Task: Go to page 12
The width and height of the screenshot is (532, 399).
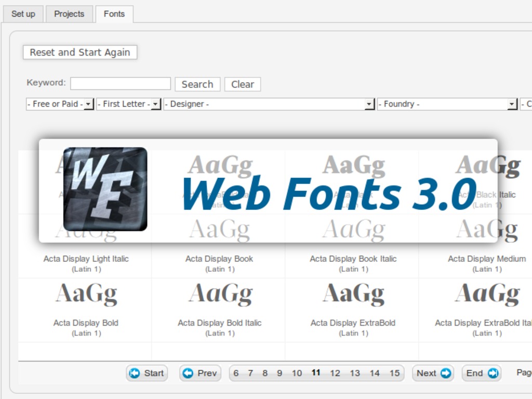Action: 335,373
